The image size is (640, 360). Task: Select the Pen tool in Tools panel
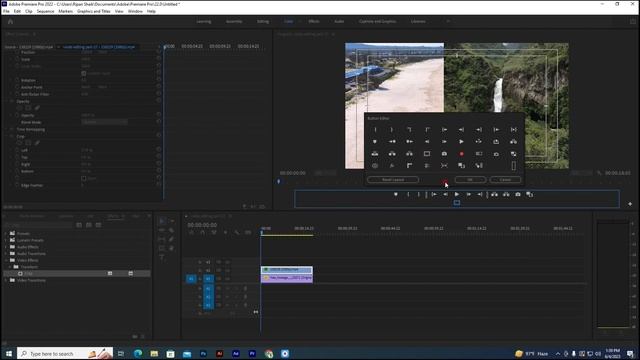171,239
